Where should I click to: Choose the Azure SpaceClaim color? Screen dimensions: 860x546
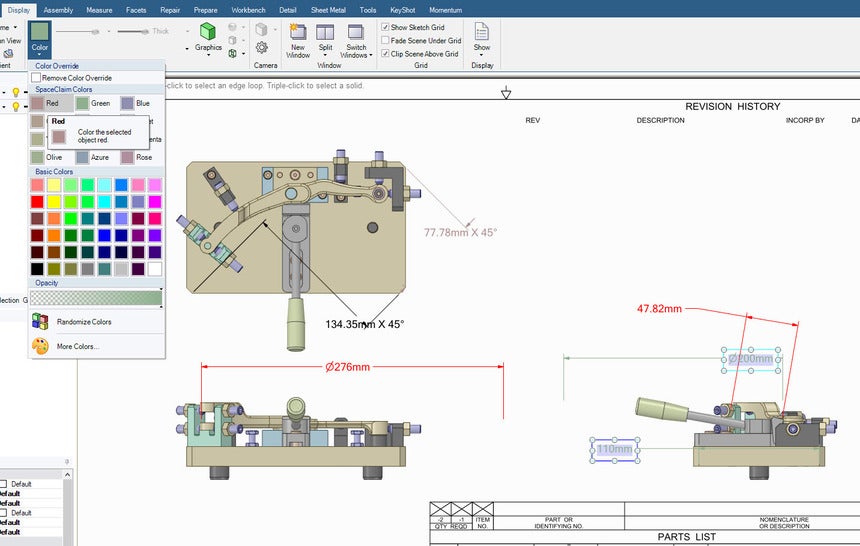point(83,157)
